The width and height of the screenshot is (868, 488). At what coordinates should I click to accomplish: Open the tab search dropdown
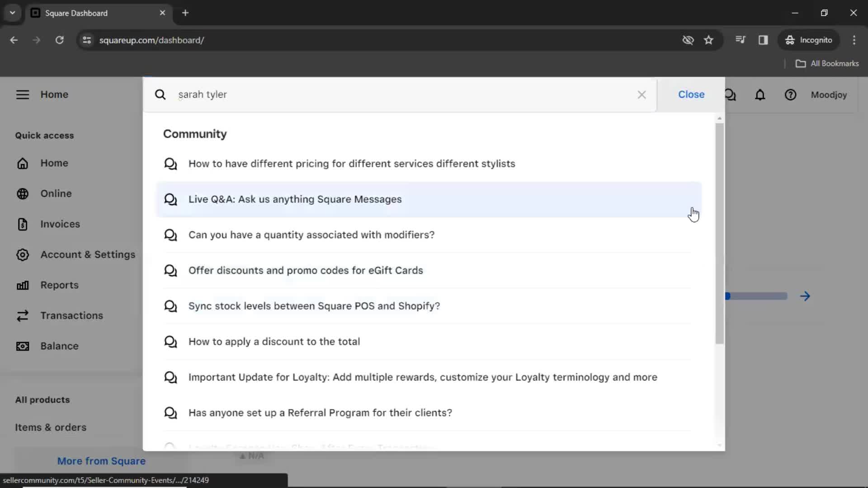[12, 13]
